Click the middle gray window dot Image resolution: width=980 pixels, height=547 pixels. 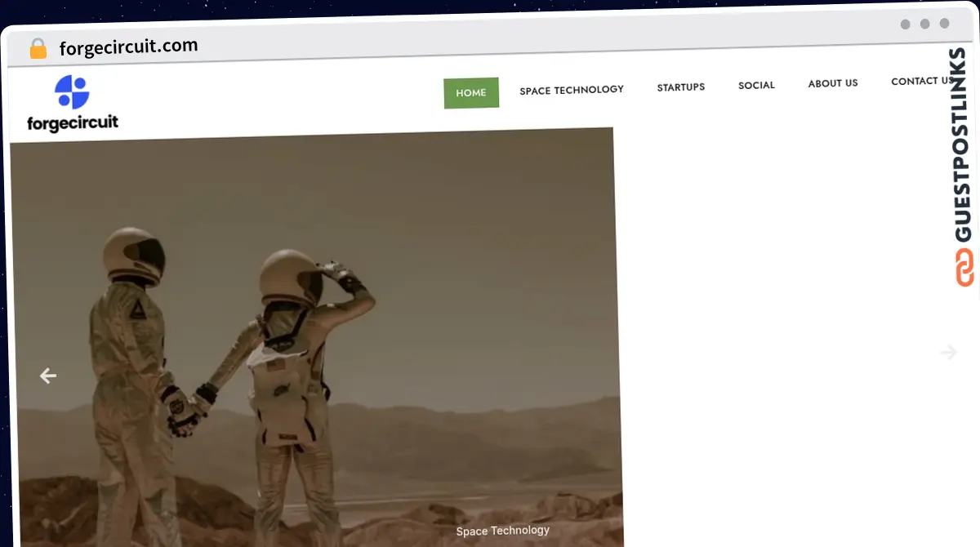pyautogui.click(x=925, y=24)
